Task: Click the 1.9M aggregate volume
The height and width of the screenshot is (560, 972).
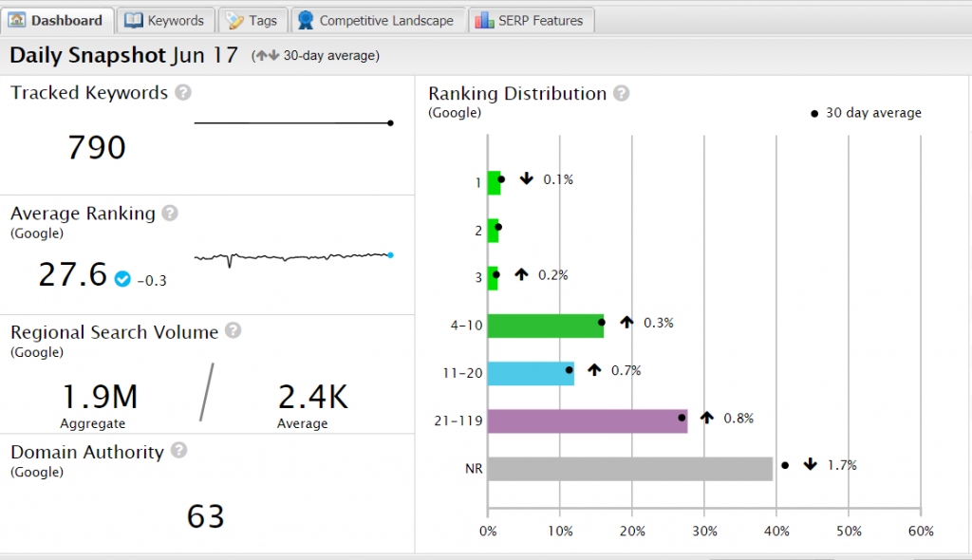Action: tap(100, 397)
